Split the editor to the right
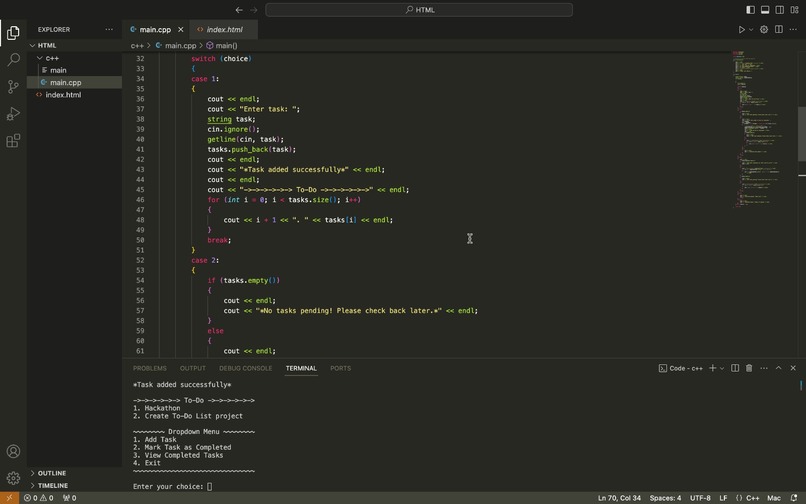806x504 pixels. [779, 29]
